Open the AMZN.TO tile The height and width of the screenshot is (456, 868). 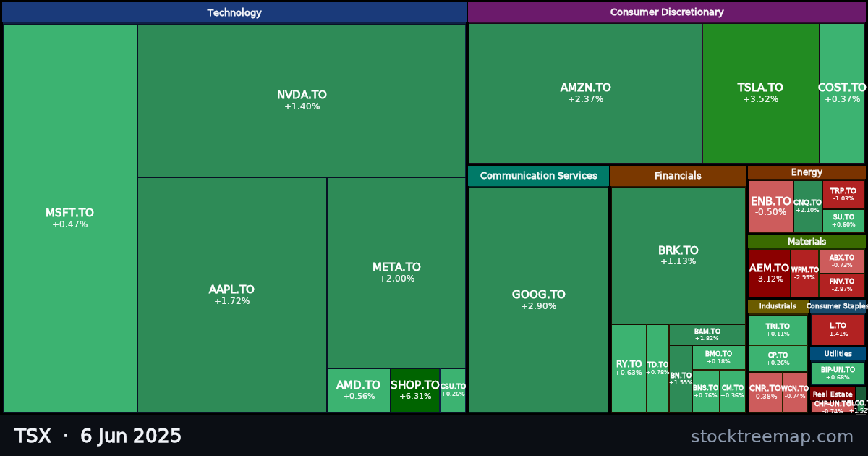pos(585,93)
